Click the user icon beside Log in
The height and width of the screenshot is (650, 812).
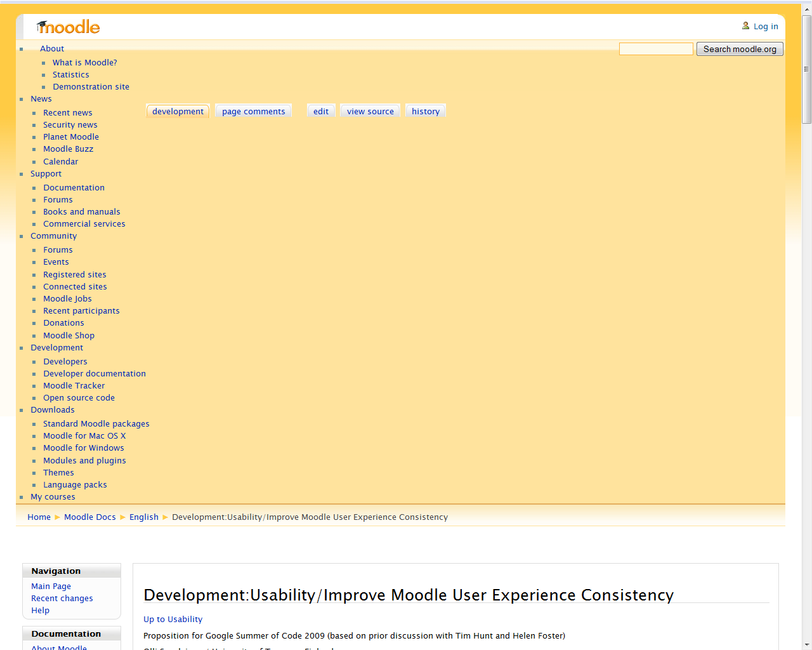(746, 26)
